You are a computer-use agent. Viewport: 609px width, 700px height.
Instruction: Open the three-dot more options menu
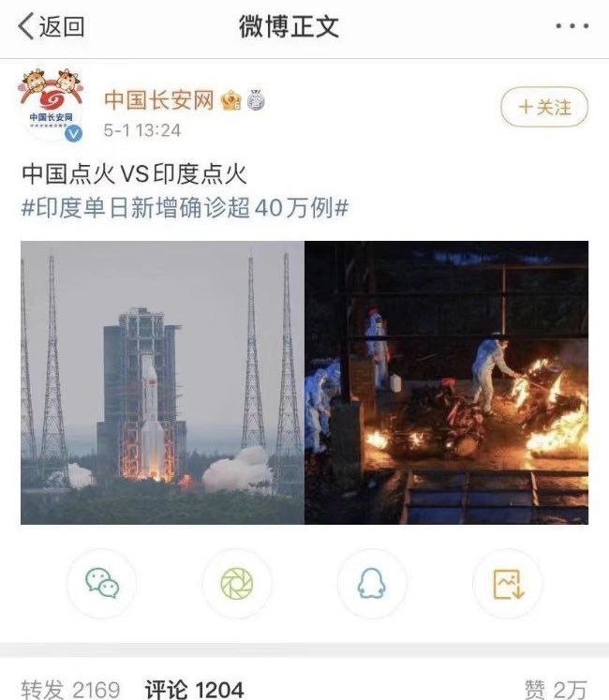point(572,26)
